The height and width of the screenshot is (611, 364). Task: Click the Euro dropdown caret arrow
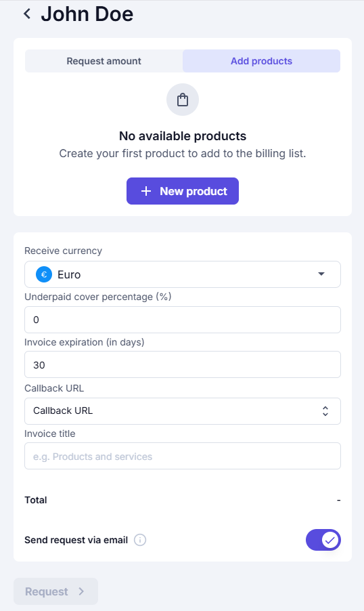coord(321,274)
